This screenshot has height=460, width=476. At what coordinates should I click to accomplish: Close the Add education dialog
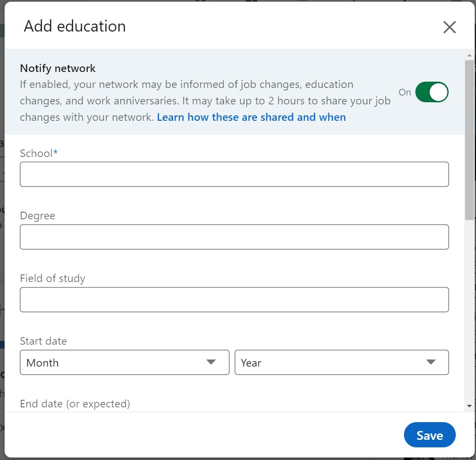(449, 27)
